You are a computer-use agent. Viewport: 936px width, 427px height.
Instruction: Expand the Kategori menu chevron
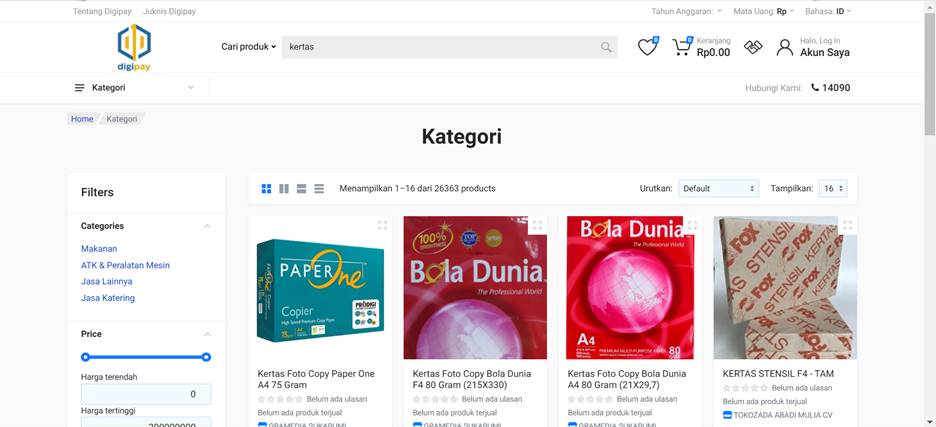pos(191,88)
